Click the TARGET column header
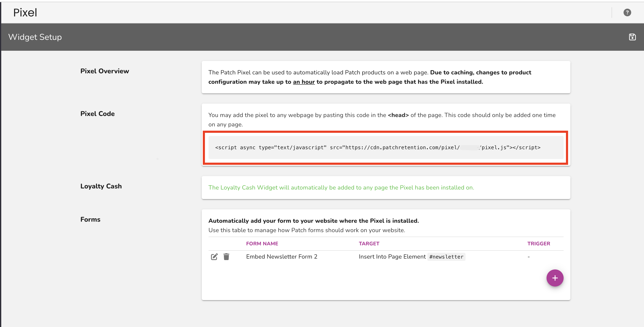The image size is (644, 327). pos(369,243)
